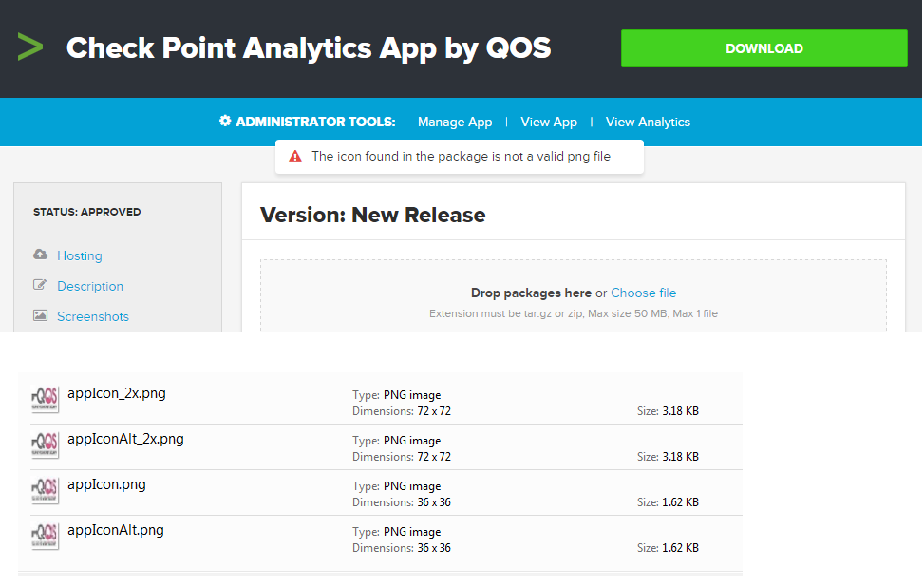The image size is (924, 586).
Task: Click the red warning triangle icon
Action: 295,157
